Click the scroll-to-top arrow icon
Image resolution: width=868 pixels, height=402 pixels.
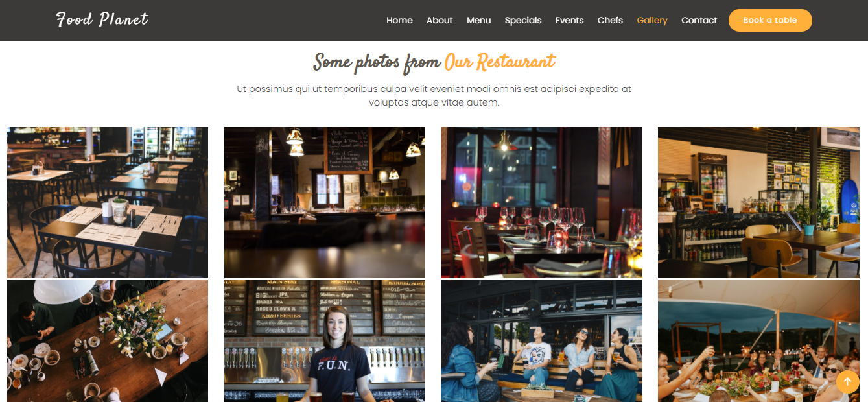847,382
